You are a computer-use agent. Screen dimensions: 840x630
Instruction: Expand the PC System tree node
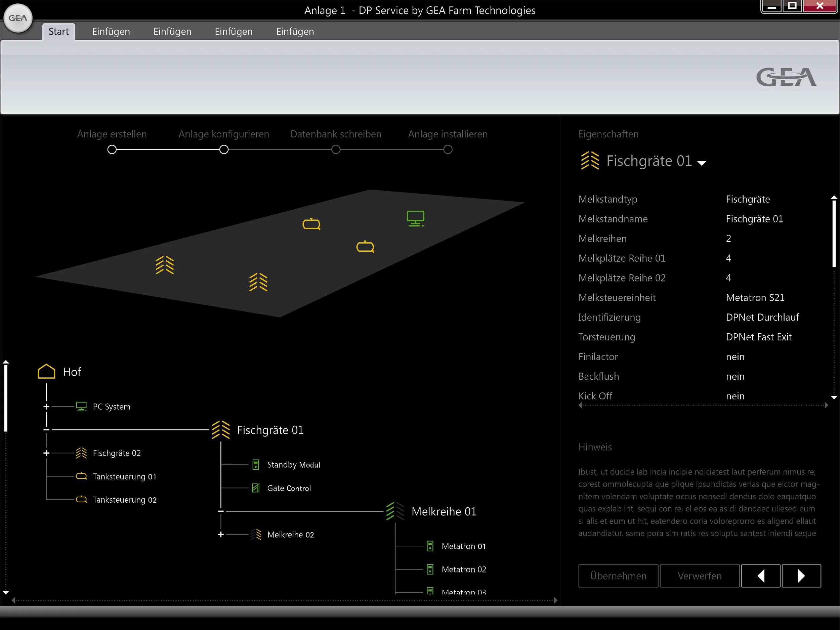pyautogui.click(x=46, y=407)
